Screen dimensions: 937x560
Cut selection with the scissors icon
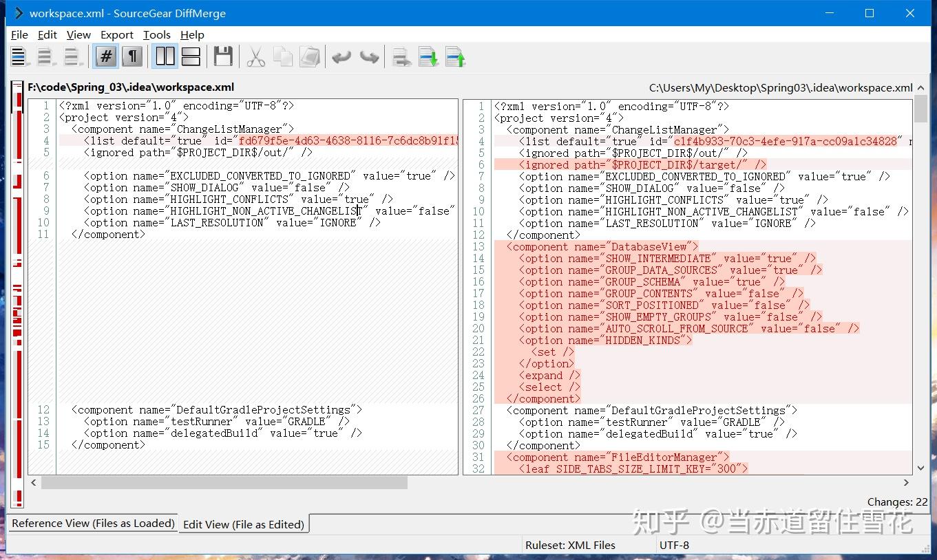(255, 56)
